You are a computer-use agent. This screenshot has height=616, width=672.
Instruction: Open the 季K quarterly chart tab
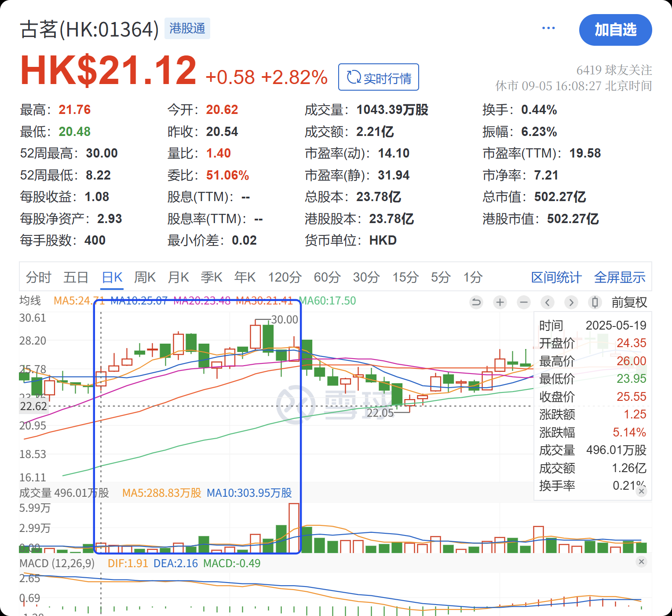212,277
